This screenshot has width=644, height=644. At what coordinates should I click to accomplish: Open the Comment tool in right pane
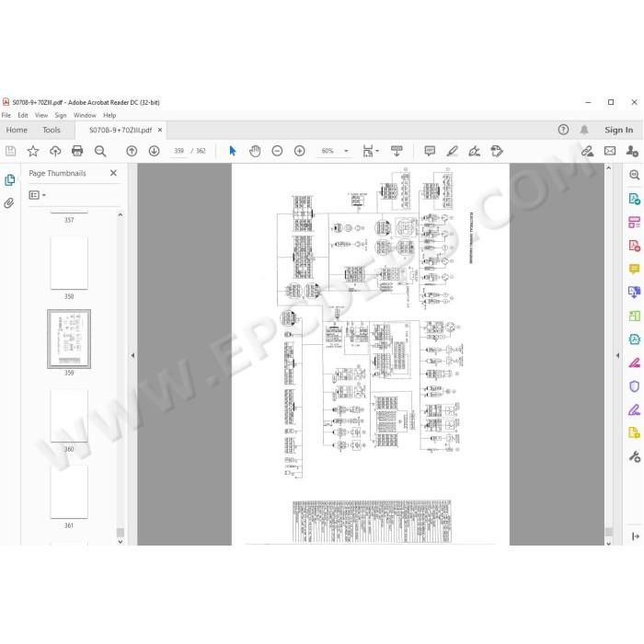point(634,269)
